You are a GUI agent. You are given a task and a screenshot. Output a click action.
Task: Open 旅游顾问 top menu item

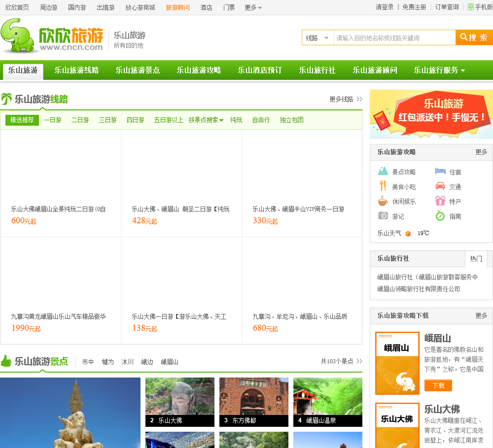(177, 7)
